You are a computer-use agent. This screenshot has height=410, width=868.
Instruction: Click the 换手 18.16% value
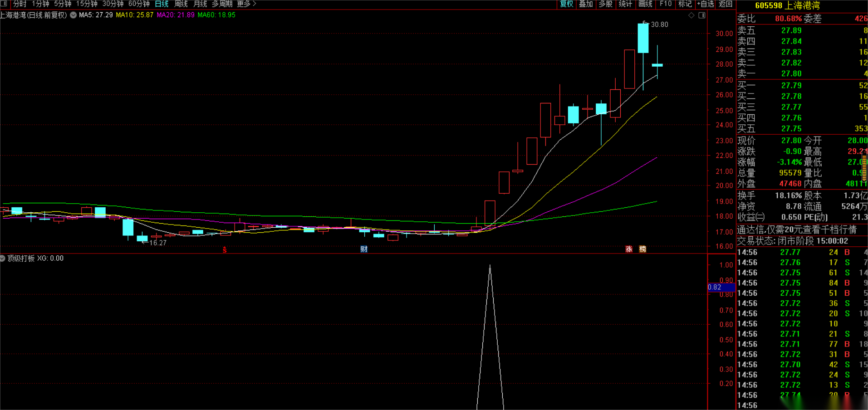coord(788,196)
